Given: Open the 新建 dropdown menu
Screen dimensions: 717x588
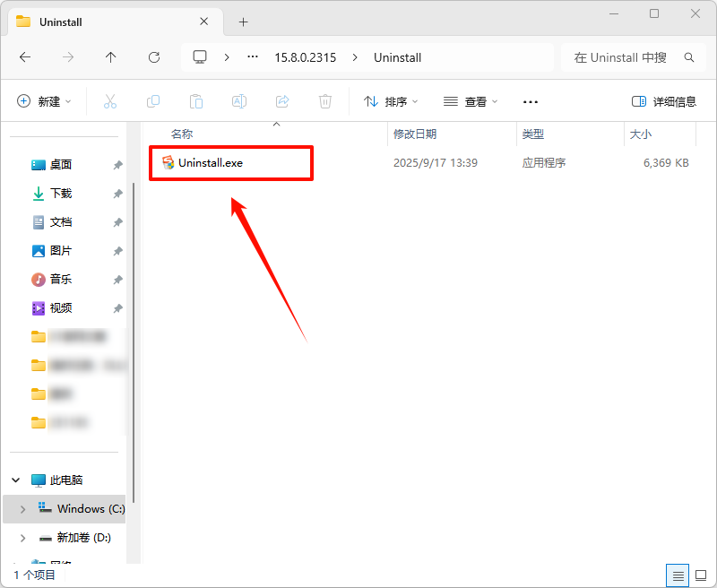Looking at the screenshot, I should pos(44,101).
